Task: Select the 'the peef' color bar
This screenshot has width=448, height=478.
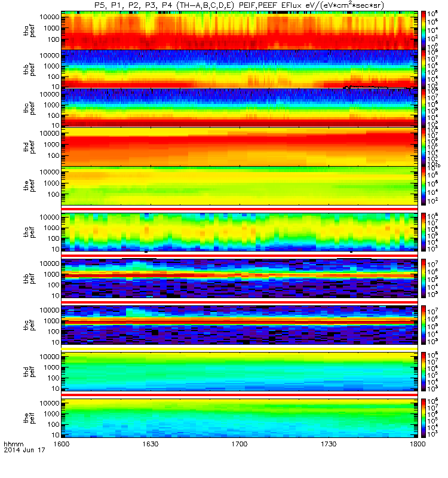Action: coord(424,186)
